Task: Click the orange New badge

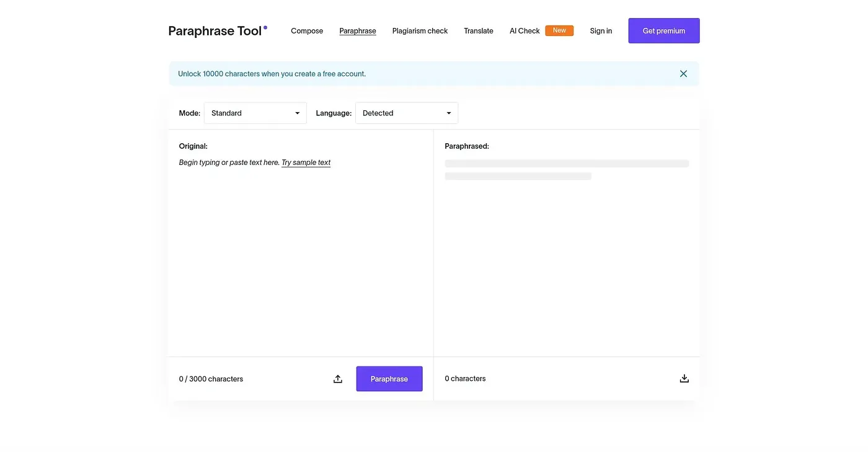Action: [559, 30]
